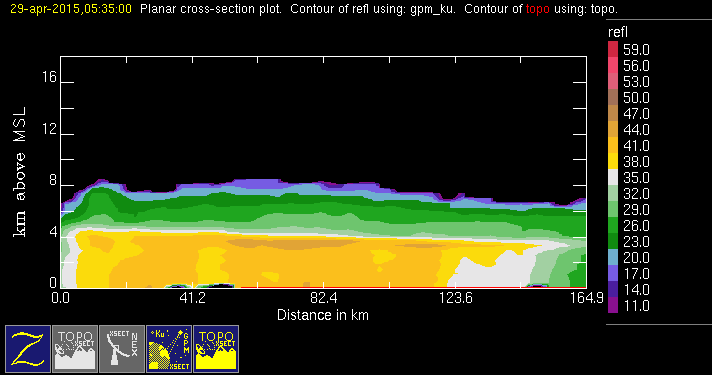The width and height of the screenshot is (712, 375).
Task: Select the white 35.0 reflectivity swatch
Action: click(x=613, y=177)
